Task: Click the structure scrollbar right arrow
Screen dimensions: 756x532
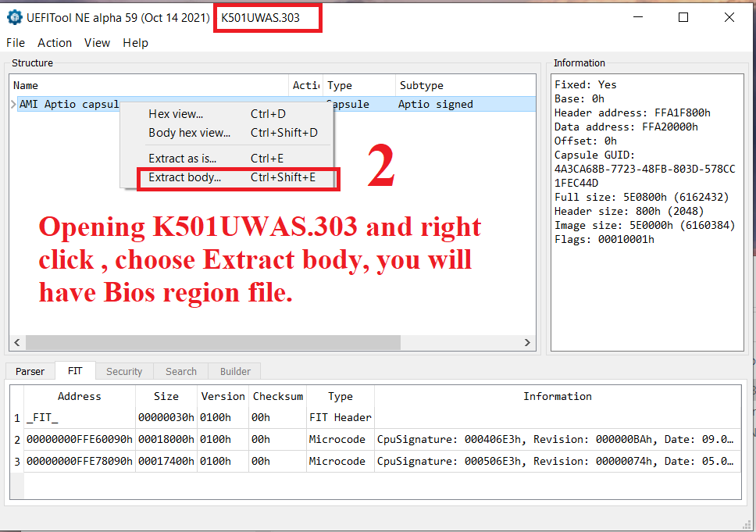Action: point(527,342)
